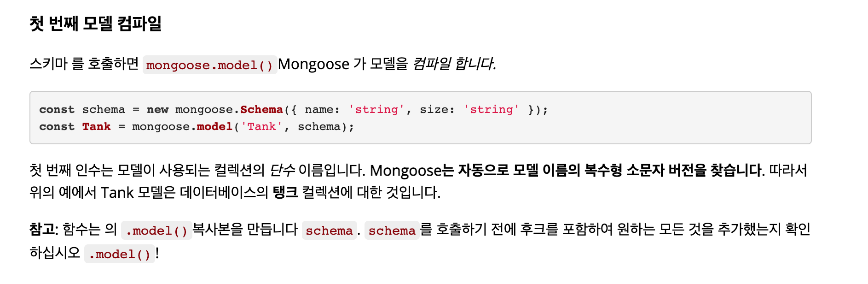The image size is (868, 284).
Task: Click the Tank variable name in code
Action: point(97,127)
